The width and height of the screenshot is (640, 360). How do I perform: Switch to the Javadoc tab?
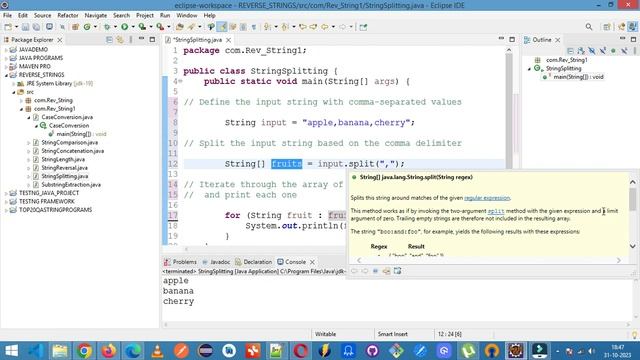(x=216, y=262)
